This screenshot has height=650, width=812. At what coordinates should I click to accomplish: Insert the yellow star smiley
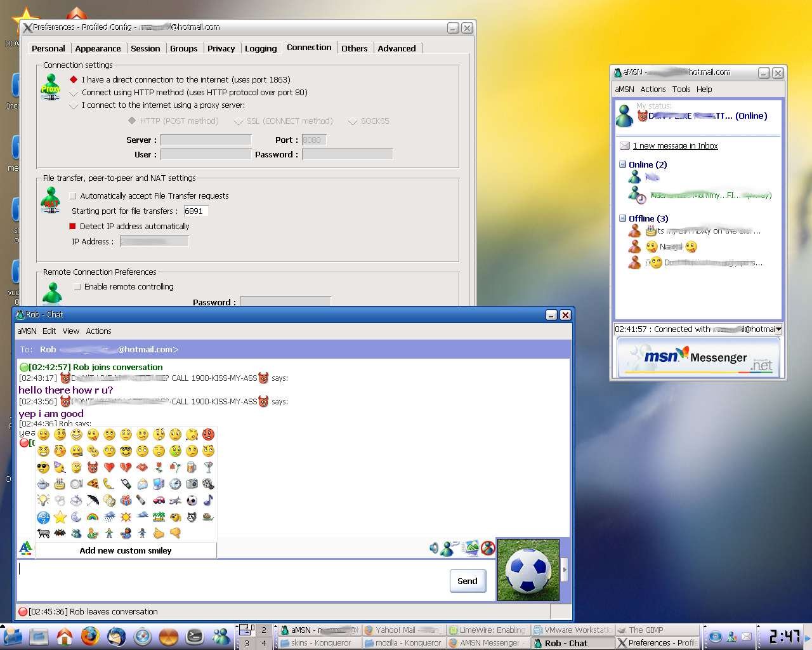60,517
